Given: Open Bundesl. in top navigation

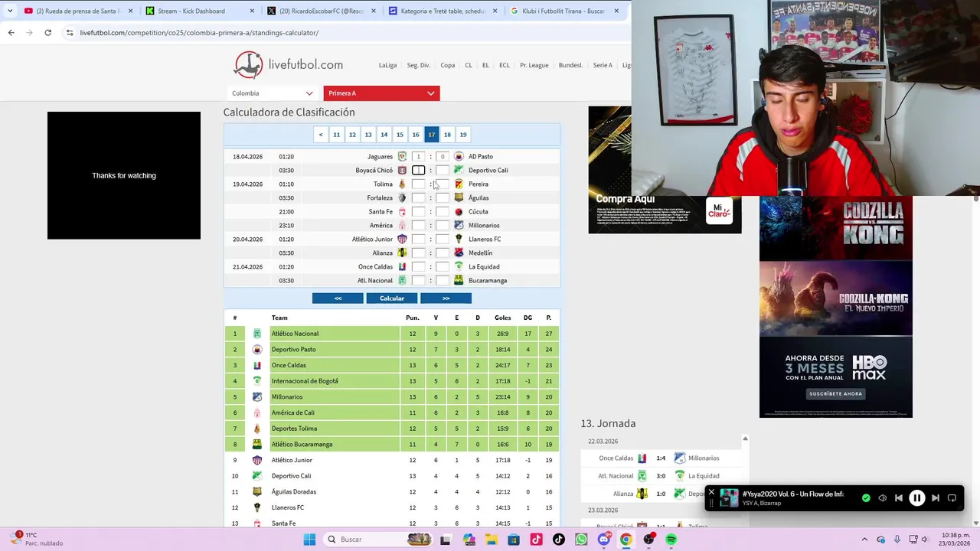Looking at the screenshot, I should coord(570,65).
